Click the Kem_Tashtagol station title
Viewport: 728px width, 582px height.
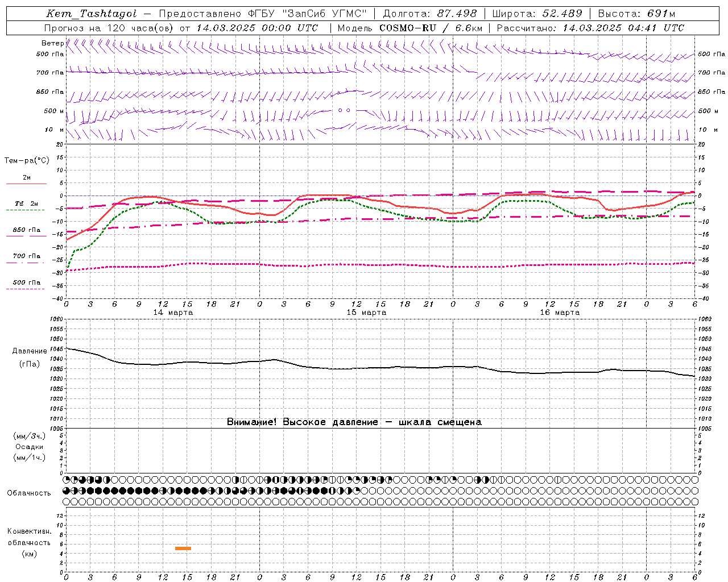pyautogui.click(x=91, y=14)
